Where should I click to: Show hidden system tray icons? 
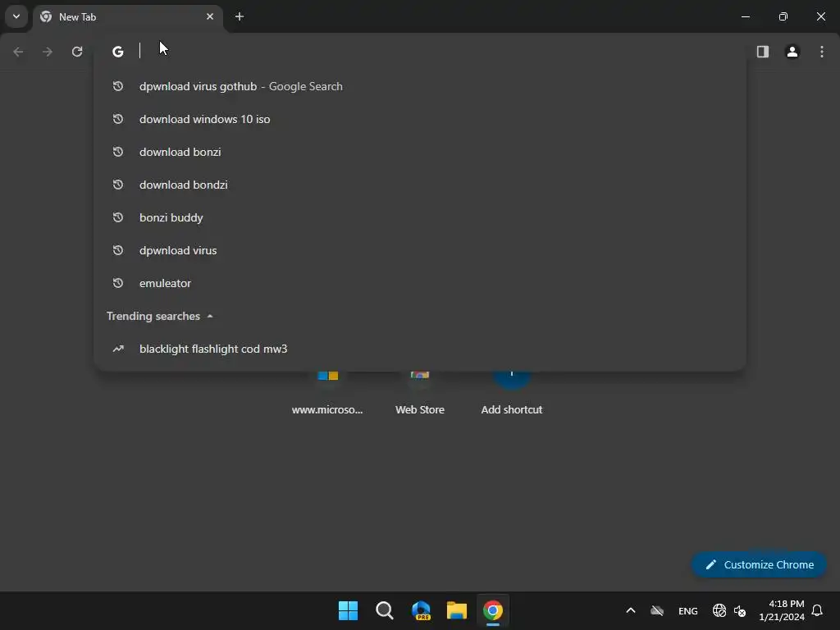click(631, 610)
